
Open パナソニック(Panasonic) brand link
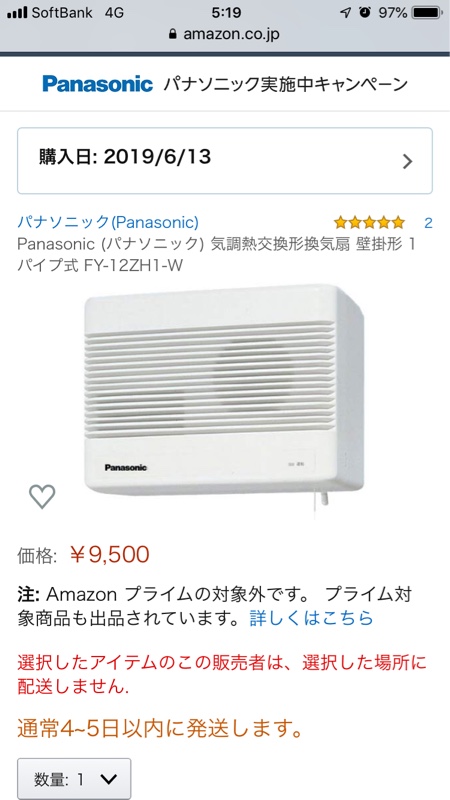108,222
